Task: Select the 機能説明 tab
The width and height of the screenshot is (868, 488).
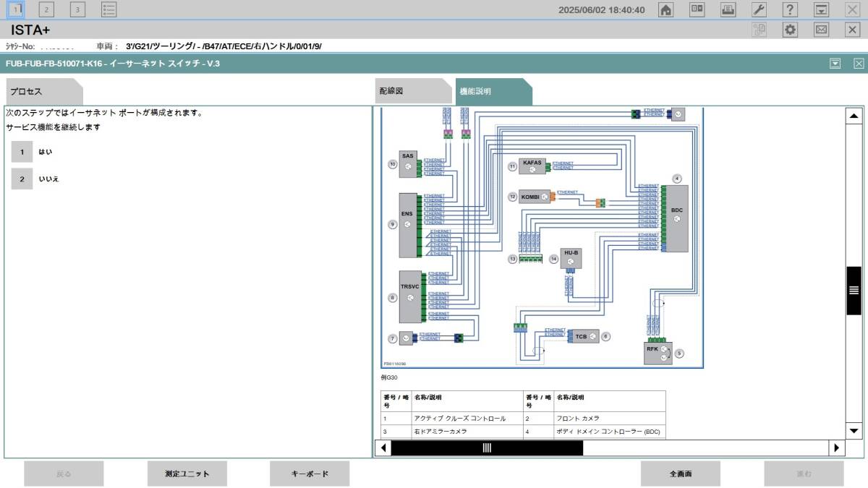Action: pos(492,92)
